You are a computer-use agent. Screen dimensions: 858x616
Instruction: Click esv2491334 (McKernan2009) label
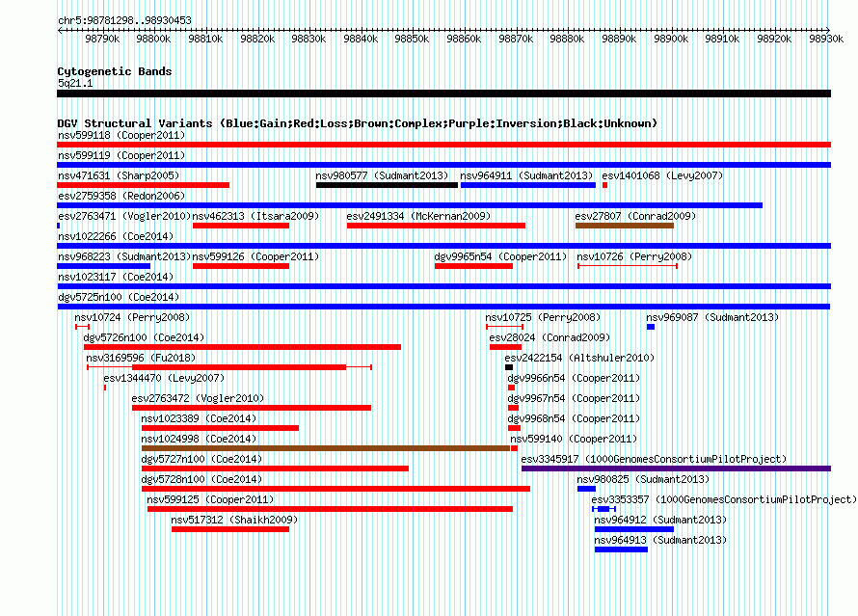418,216
